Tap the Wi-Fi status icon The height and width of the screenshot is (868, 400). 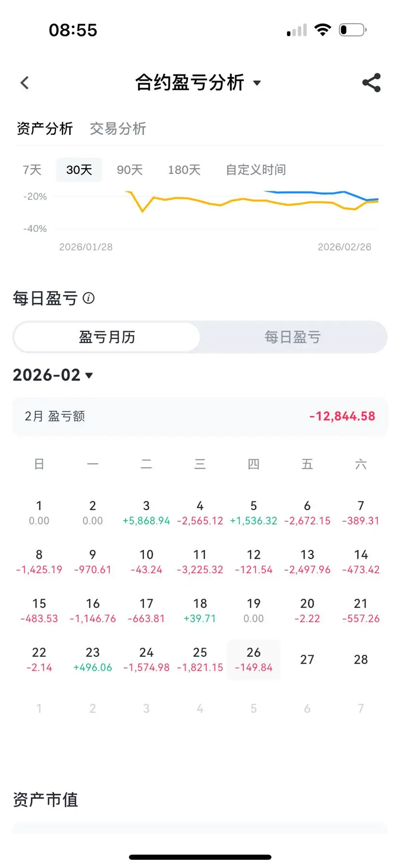coord(322,30)
